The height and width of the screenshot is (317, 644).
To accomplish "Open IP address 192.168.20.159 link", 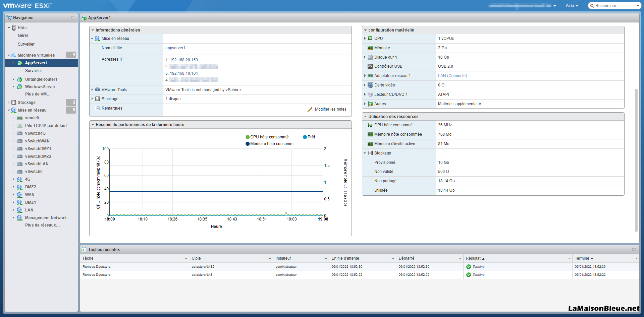I will point(184,60).
